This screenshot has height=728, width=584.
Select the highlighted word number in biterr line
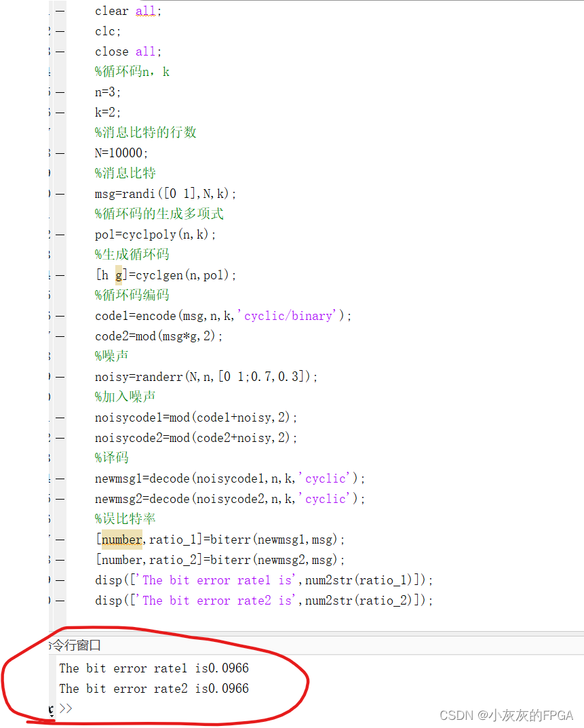(121, 539)
